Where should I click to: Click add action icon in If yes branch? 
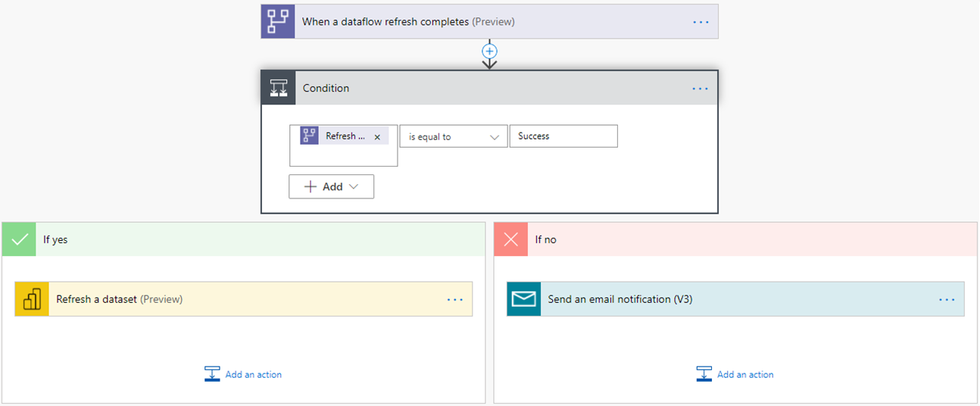[212, 374]
